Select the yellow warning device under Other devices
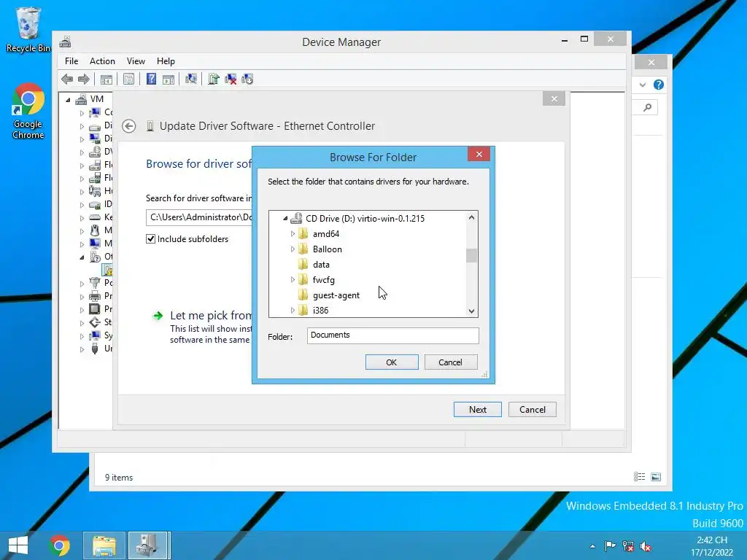Viewport: 747px width, 560px height. pyautogui.click(x=108, y=270)
